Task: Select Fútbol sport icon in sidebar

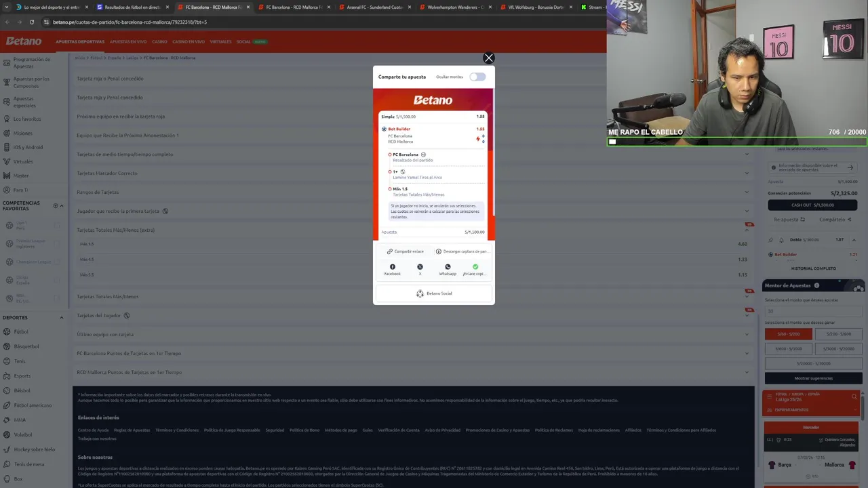Action: tap(6, 331)
